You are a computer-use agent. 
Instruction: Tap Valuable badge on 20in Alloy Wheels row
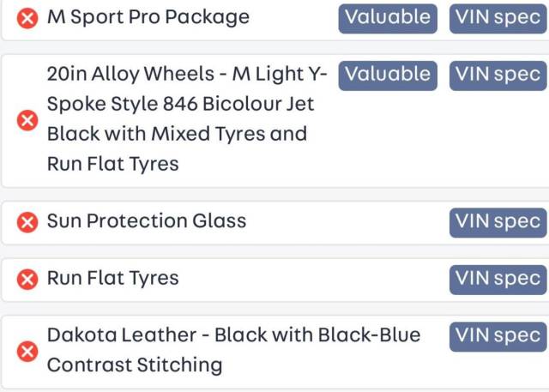point(388,75)
